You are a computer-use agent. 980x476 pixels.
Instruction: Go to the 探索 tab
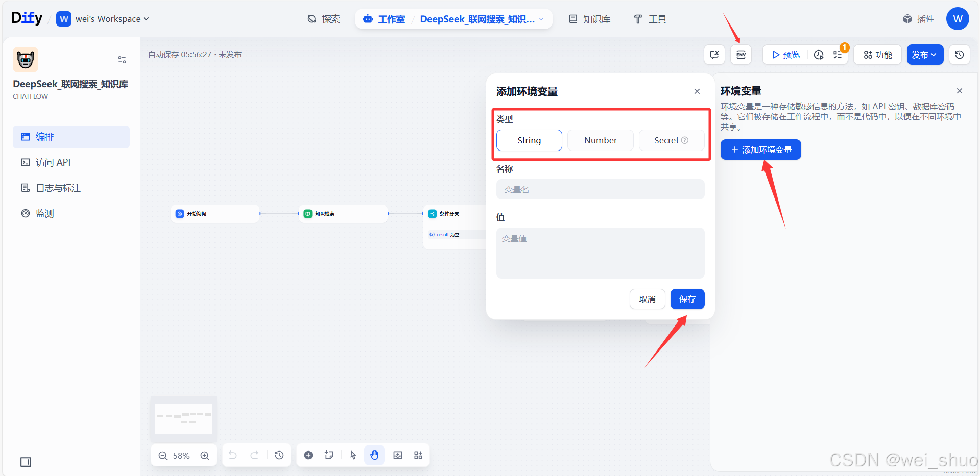(324, 19)
